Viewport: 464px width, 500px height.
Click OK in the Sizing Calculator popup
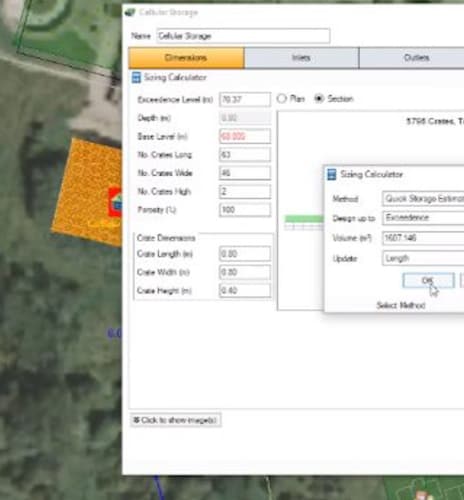(x=428, y=280)
